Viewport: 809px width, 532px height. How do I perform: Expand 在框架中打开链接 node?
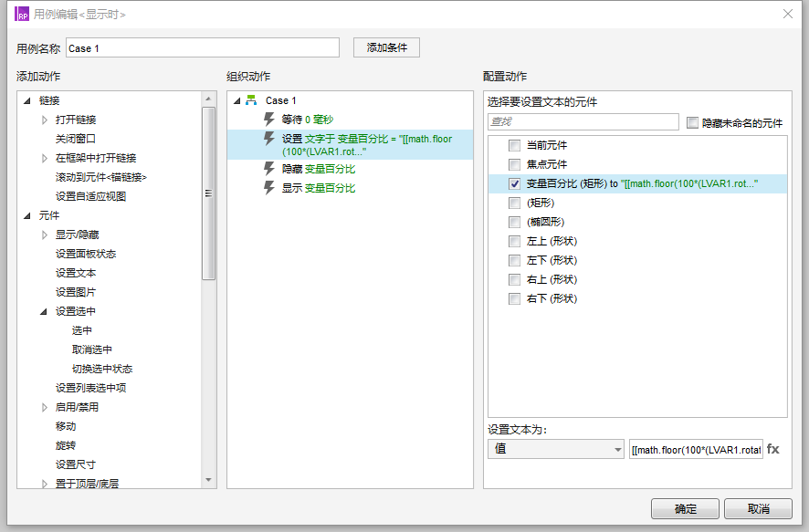tap(45, 158)
